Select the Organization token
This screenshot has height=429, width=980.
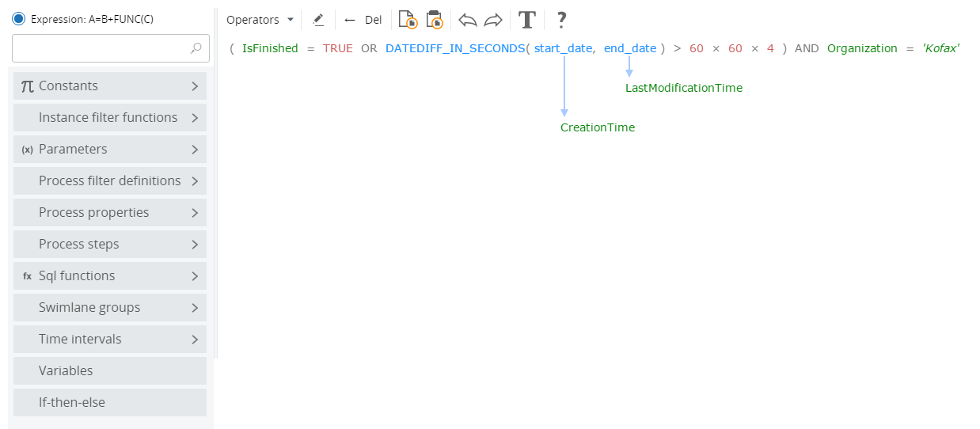pyautogui.click(x=862, y=48)
